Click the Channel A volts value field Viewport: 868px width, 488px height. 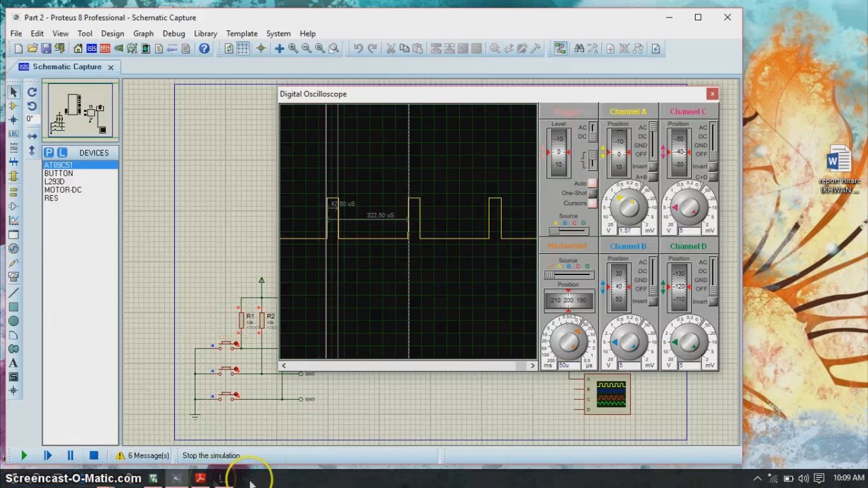click(x=628, y=231)
